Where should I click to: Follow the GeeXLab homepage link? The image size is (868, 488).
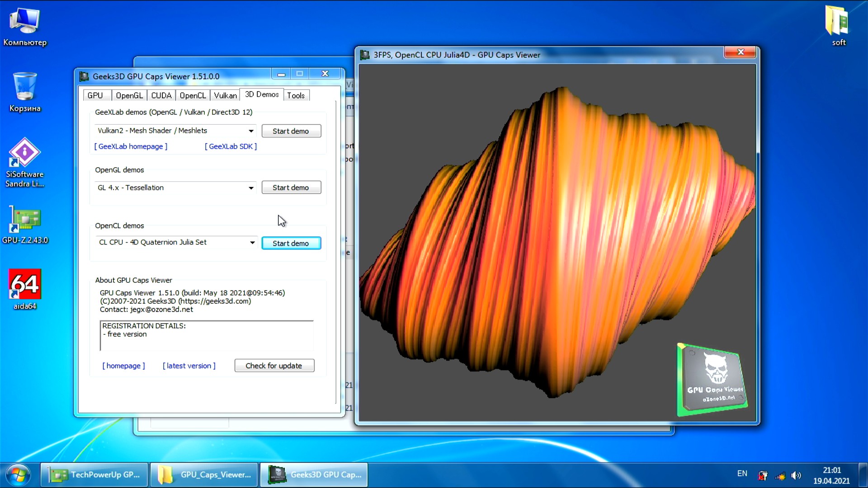(131, 146)
